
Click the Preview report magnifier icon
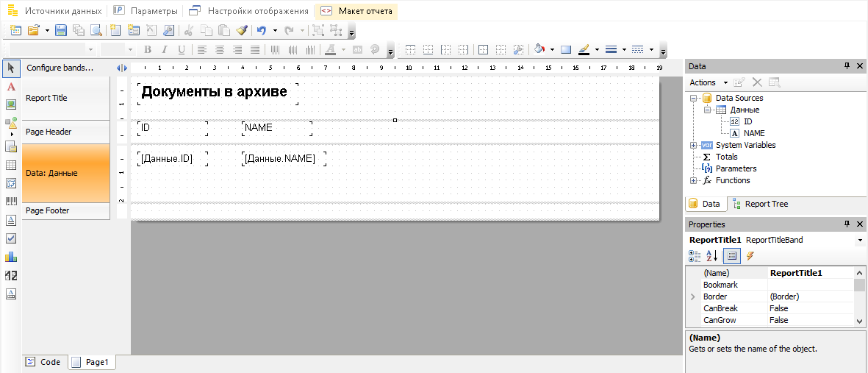tap(96, 30)
